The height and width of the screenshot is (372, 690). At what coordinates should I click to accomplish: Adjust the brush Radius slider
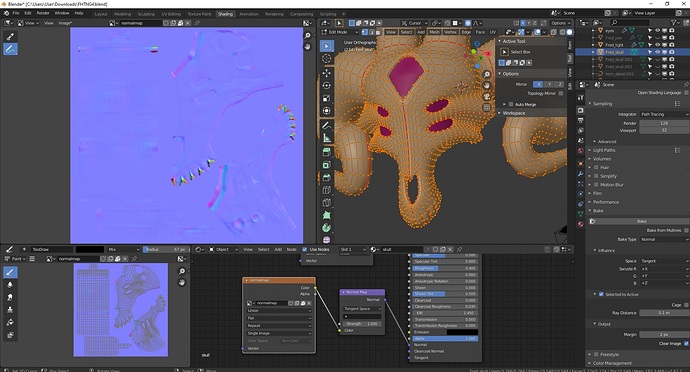pos(165,250)
